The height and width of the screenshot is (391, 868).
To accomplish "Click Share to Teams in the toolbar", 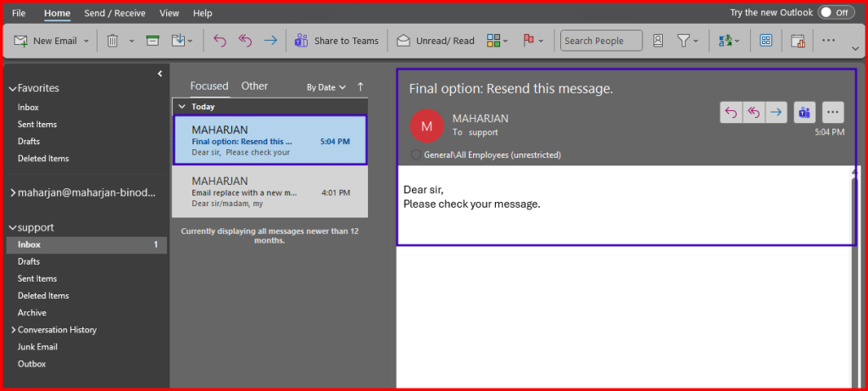I will click(337, 41).
